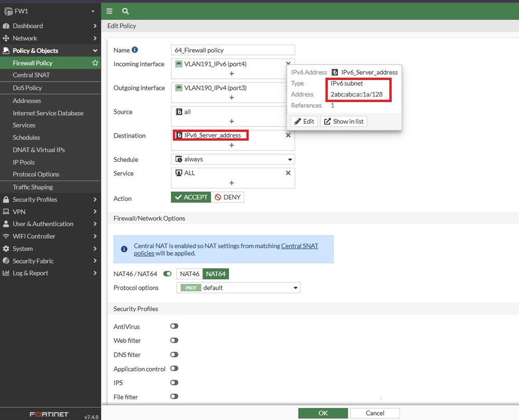Enable the IPS toggle
The height and width of the screenshot is (420, 519).
(174, 383)
